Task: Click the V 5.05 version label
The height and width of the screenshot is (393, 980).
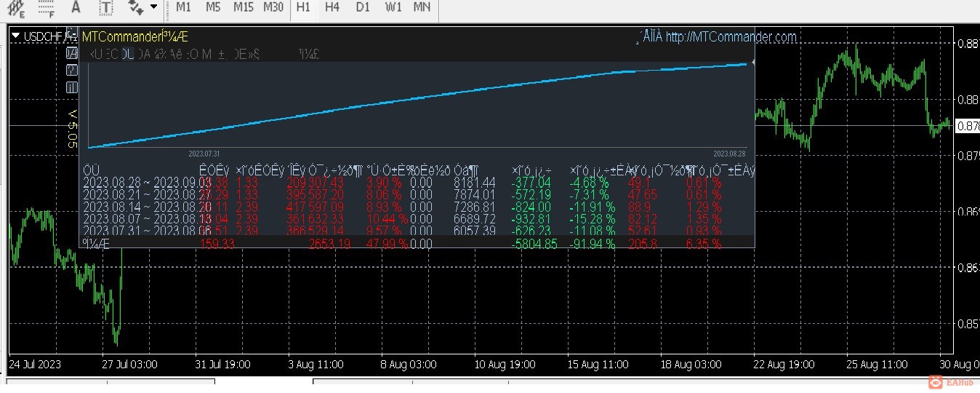Action: point(72,130)
